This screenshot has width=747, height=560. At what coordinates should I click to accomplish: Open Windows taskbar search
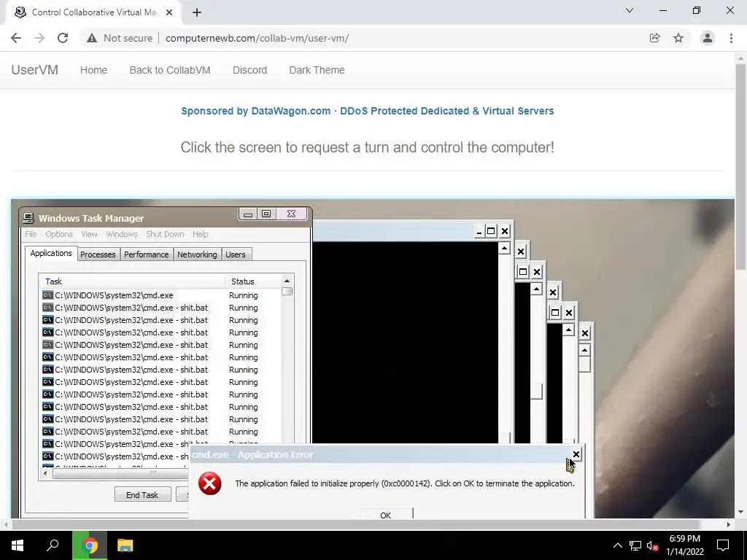point(53,545)
